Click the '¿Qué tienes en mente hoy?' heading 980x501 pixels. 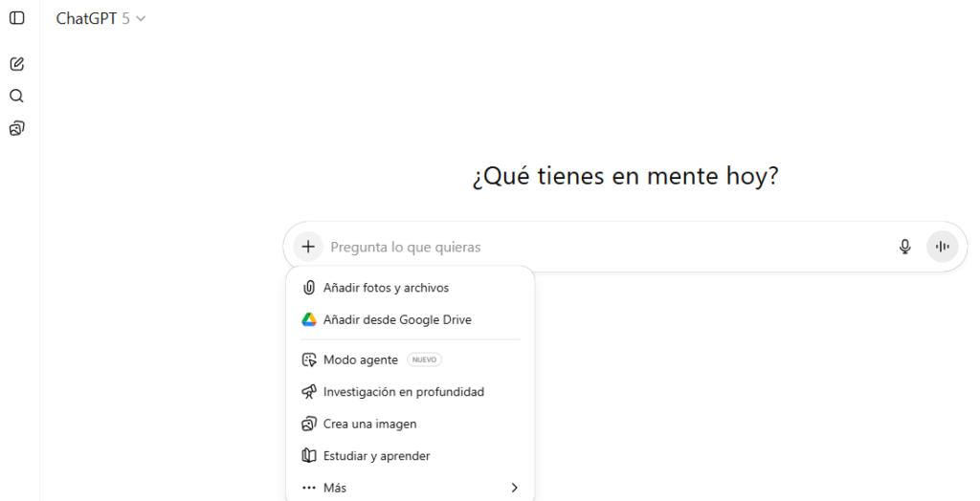[x=625, y=176]
